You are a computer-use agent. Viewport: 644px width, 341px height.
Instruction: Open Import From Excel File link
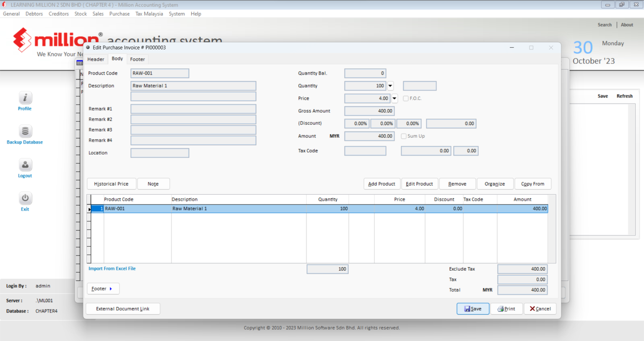coord(112,269)
